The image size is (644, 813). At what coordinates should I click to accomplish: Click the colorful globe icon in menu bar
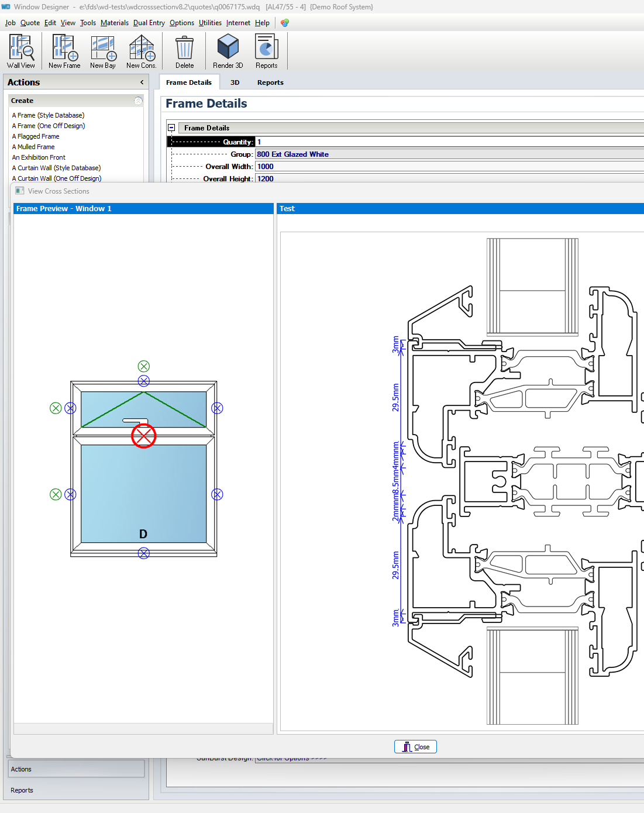pos(284,23)
